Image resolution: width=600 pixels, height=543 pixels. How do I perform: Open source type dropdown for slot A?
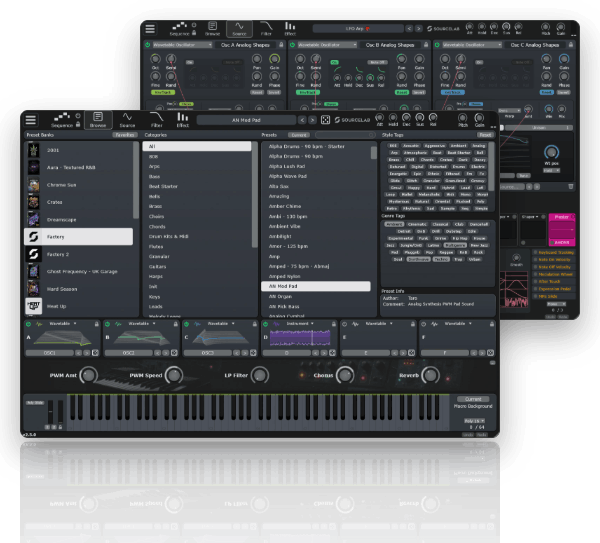[x=63, y=324]
